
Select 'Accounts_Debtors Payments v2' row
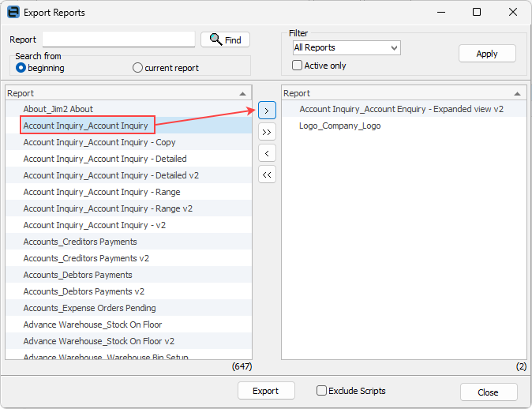click(129, 291)
